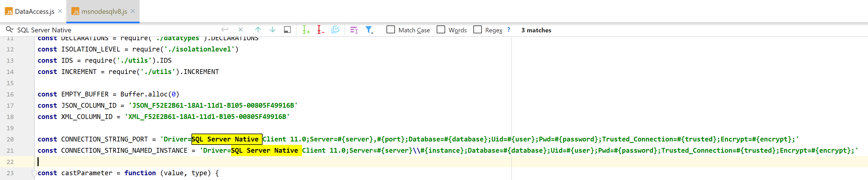Unselect occurrence with red cursor icon
868x180 pixels.
(x=320, y=30)
